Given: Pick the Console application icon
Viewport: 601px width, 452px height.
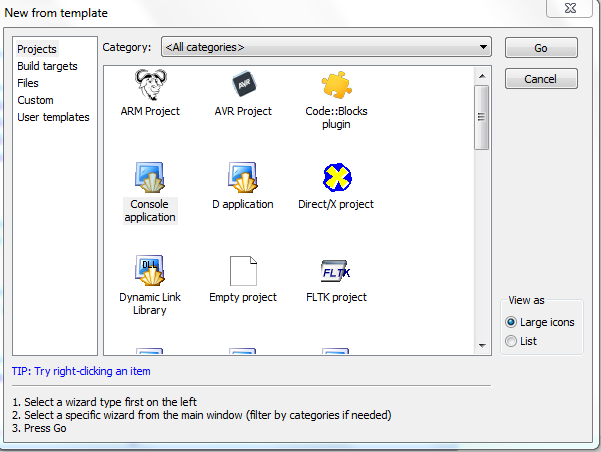Looking at the screenshot, I should click(149, 177).
